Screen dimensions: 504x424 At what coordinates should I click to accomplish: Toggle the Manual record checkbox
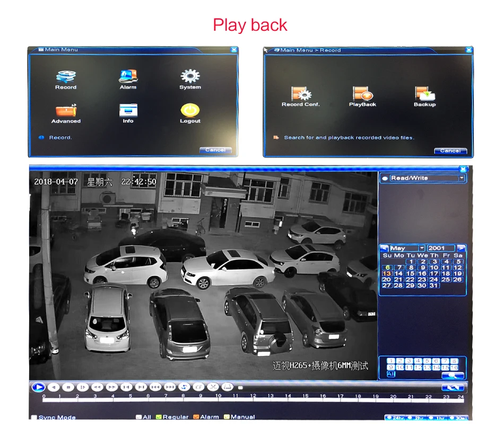click(x=227, y=417)
